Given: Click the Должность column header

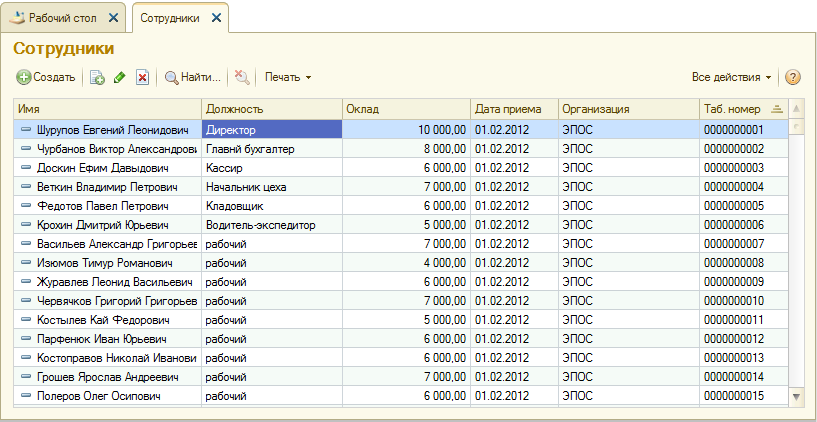Looking at the screenshot, I should point(272,109).
